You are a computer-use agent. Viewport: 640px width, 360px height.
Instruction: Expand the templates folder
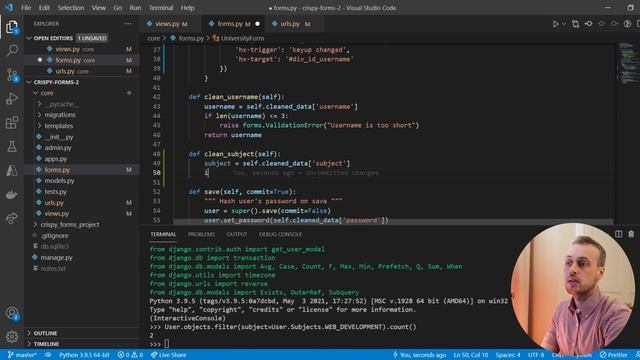(82, 126)
